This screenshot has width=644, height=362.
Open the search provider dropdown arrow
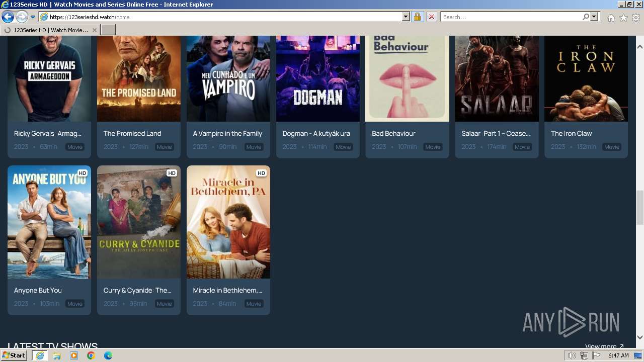(x=594, y=17)
